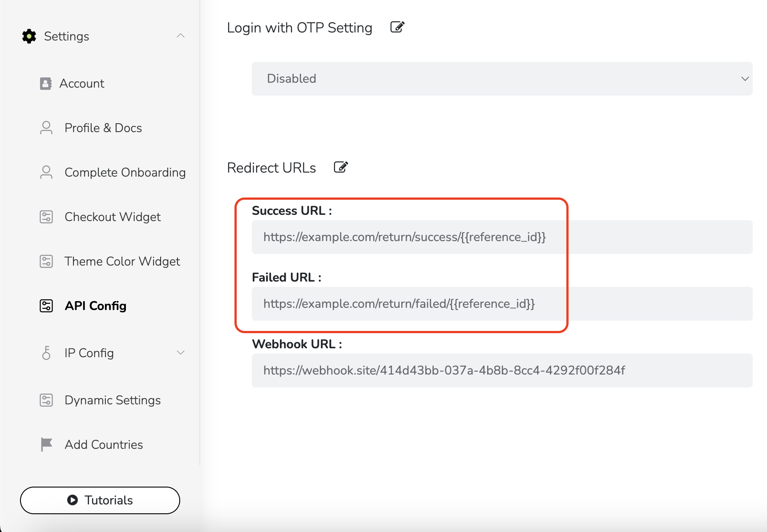Open the Account settings page

point(82,84)
